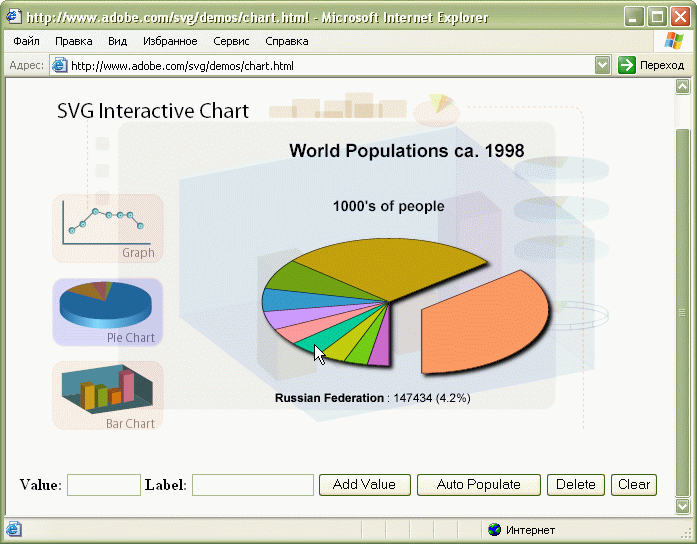Click the vertical scrollbar thumb

(x=682, y=312)
